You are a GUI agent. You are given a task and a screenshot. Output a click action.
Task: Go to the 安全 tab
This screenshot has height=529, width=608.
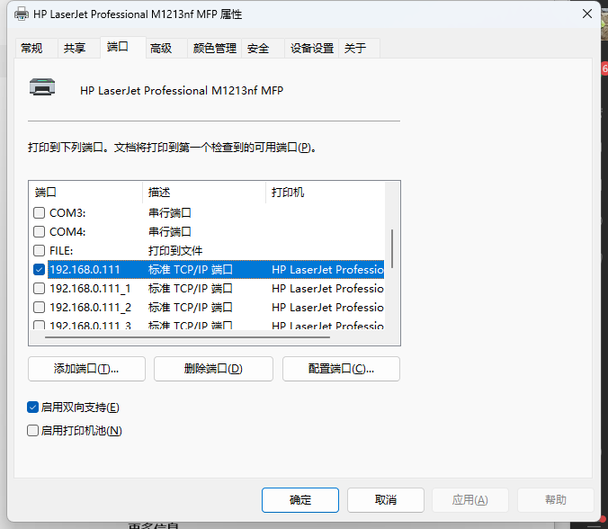(x=258, y=48)
